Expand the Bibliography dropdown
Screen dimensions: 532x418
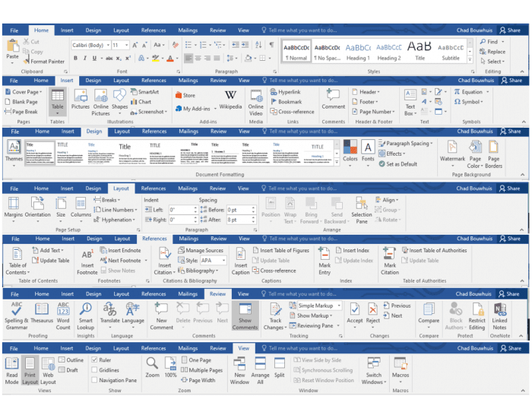198,271
